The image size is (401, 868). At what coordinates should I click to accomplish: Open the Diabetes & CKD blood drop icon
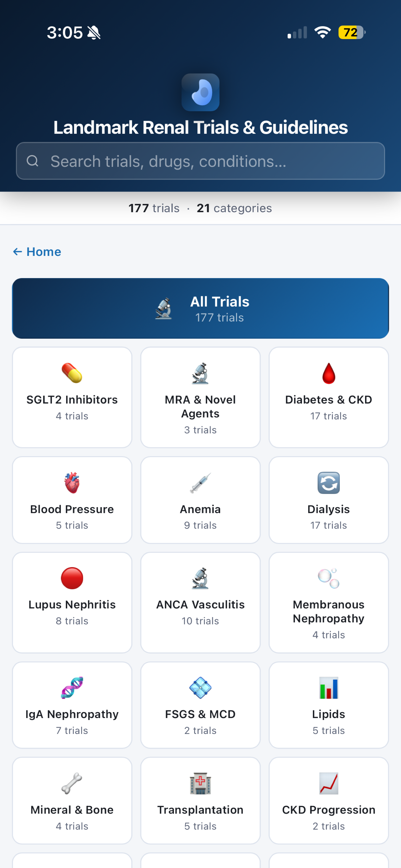329,373
